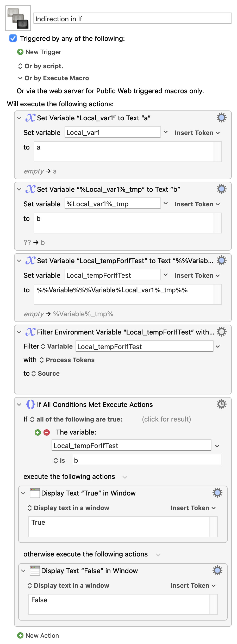
Task: Click the green New Trigger plus icon
Action: [x=20, y=52]
